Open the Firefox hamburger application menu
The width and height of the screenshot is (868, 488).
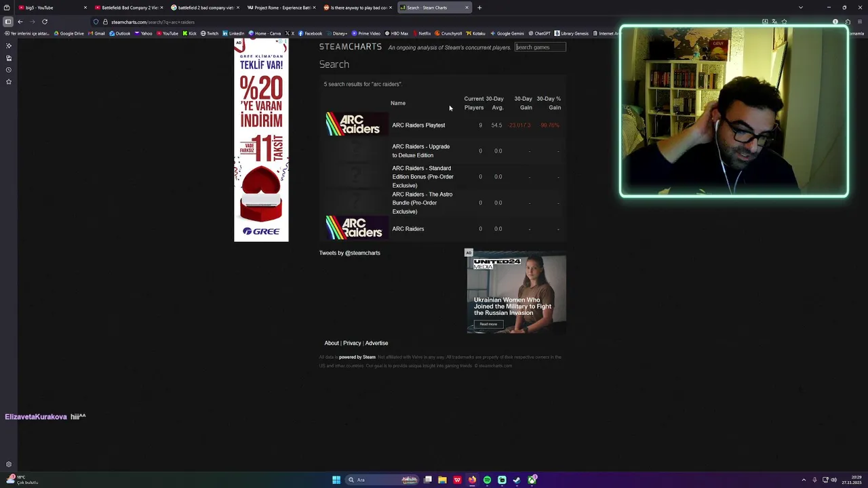860,22
